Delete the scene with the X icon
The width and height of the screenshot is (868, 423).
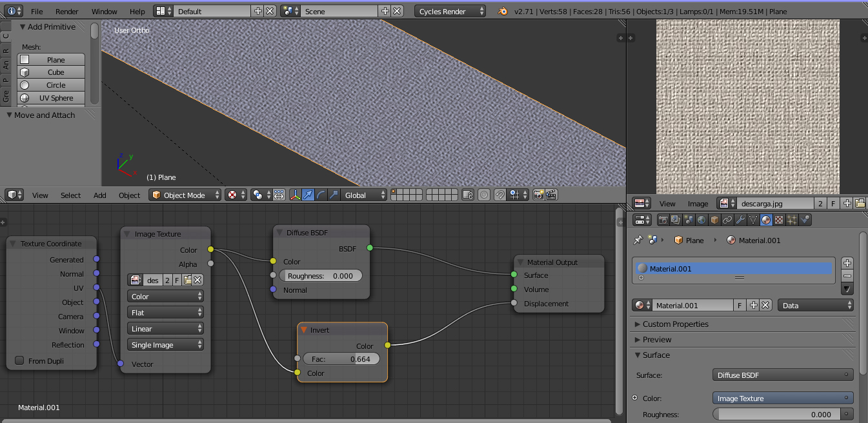click(398, 12)
